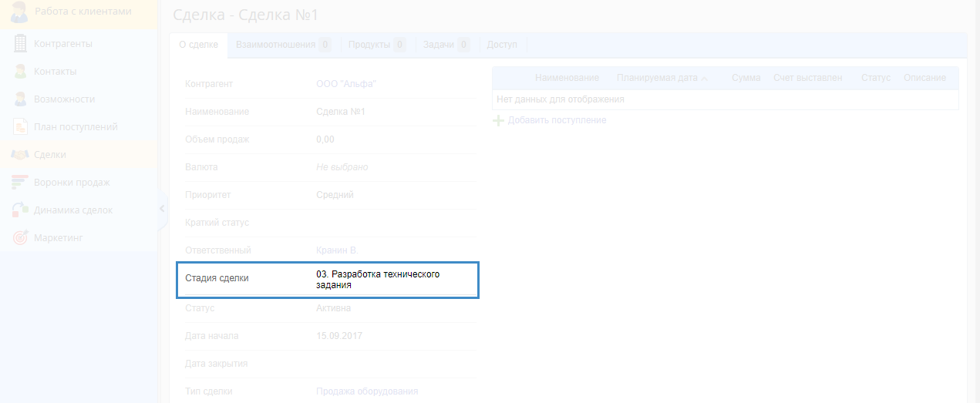Click the Воронки продаж funnel icon
This screenshot has width=980, height=403.
(x=21, y=183)
